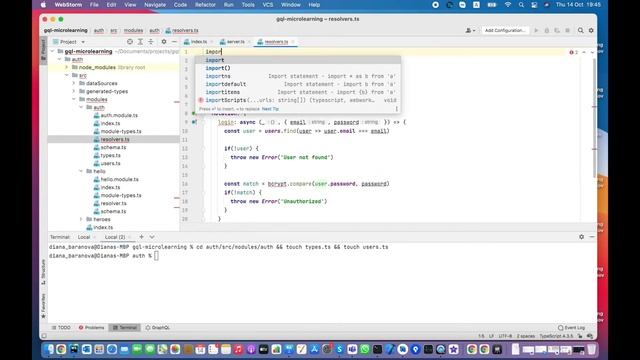The image size is (640, 360).
Task: Click tool window quick access corner icon
Action: (44, 336)
